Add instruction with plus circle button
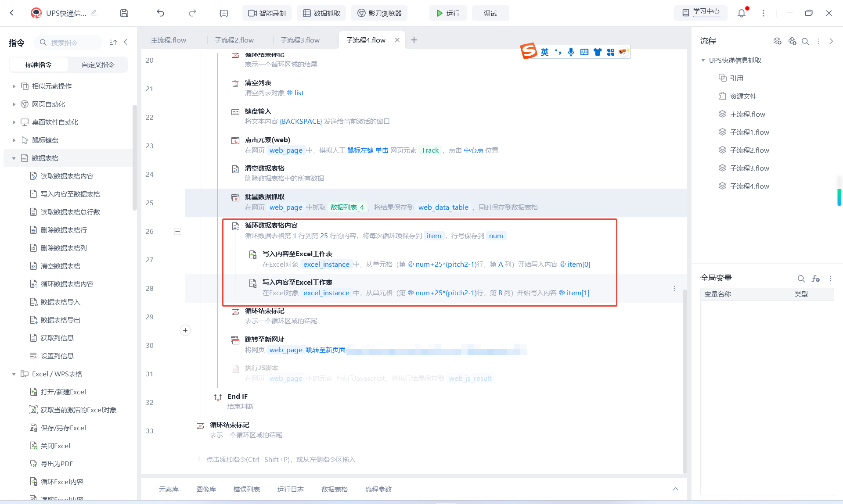This screenshot has height=504, width=843. pyautogui.click(x=185, y=330)
